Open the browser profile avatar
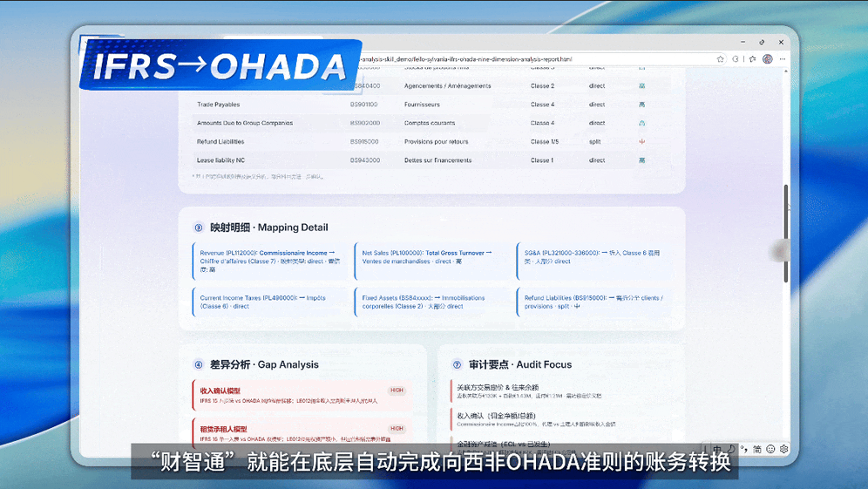This screenshot has height=489, width=868. click(x=767, y=59)
